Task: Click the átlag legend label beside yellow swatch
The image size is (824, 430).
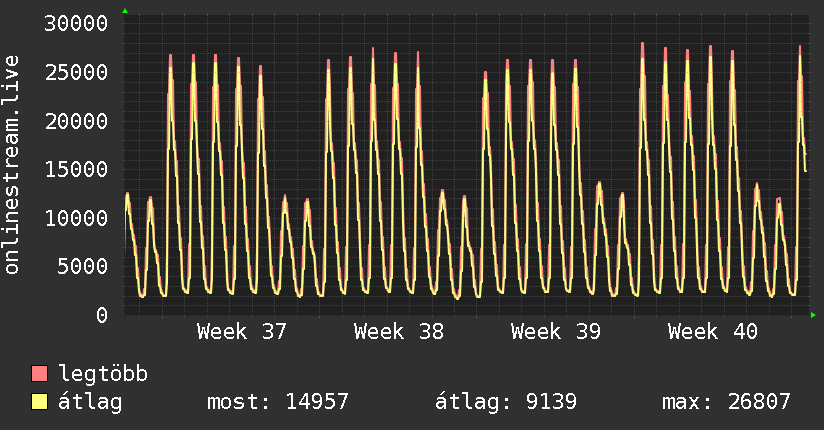Action: (x=90, y=402)
